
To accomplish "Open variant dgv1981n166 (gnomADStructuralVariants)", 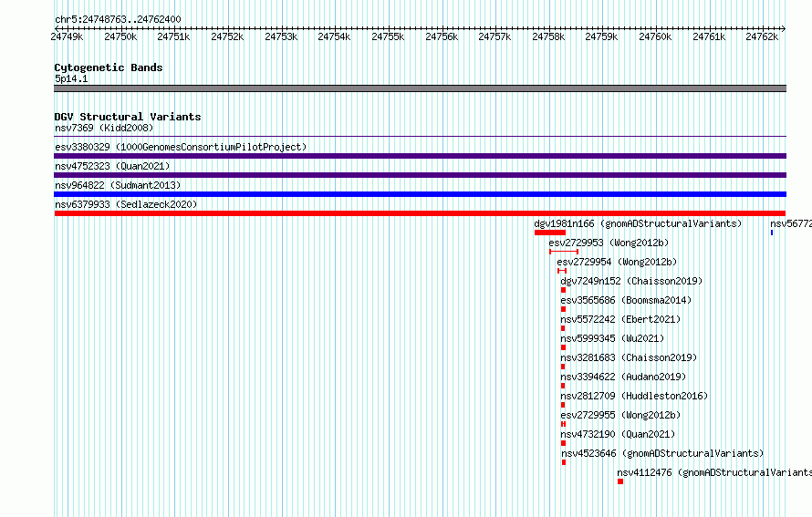I will [x=638, y=223].
